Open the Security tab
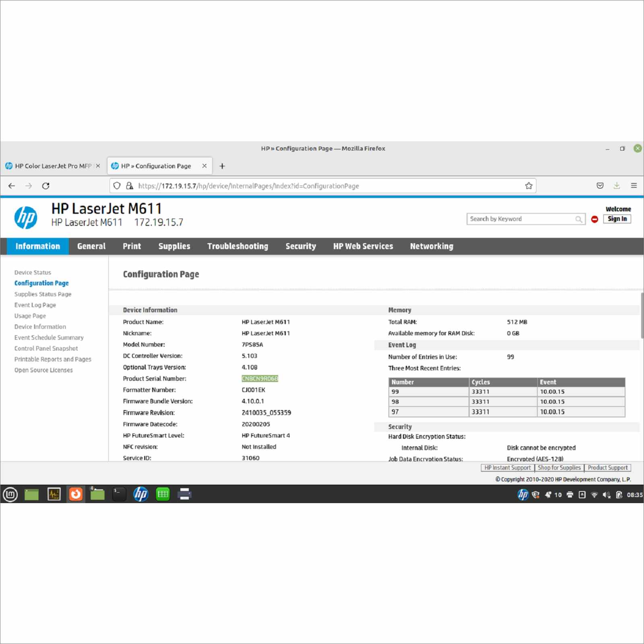The height and width of the screenshot is (644, 644). [x=301, y=246]
